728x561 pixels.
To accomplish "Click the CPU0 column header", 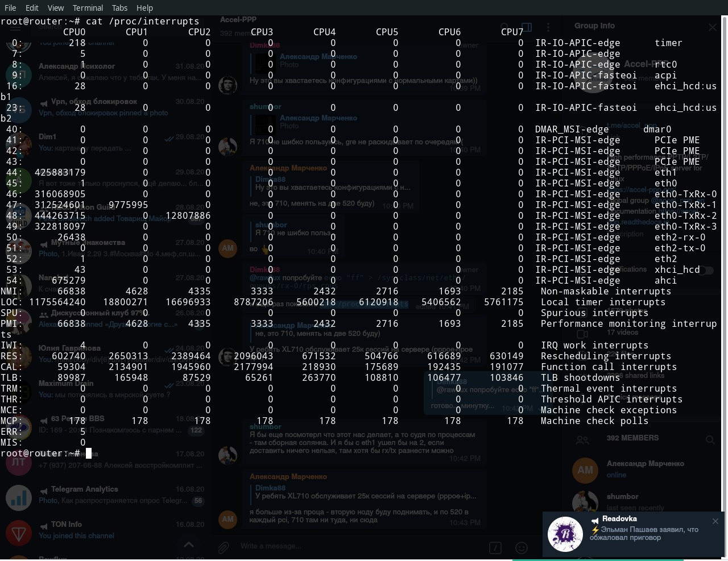I will pos(74,32).
